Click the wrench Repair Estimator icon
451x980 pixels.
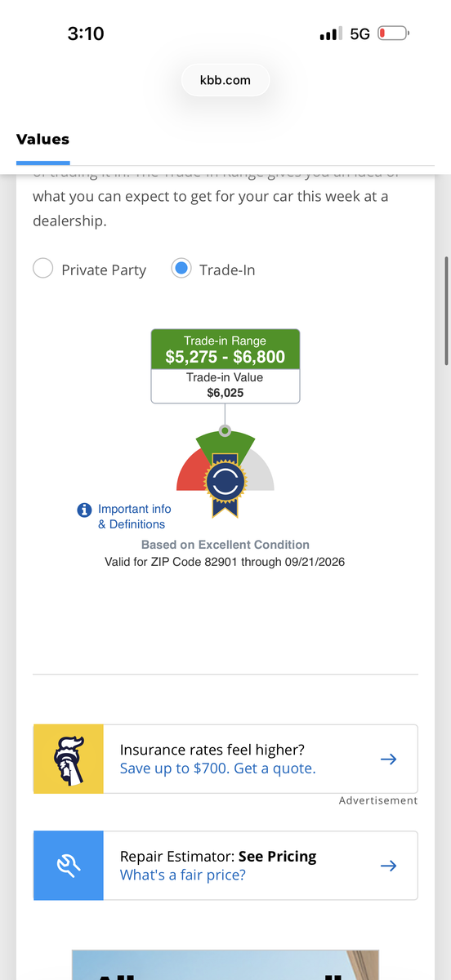69,866
